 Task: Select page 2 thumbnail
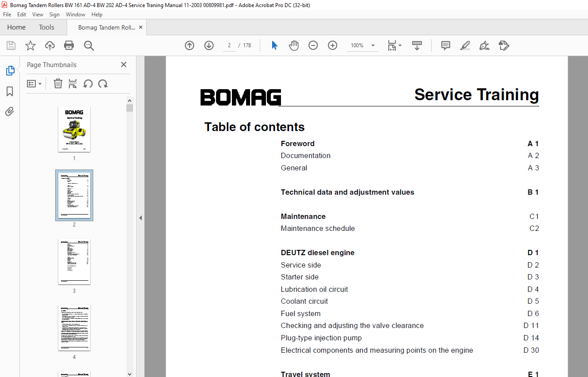click(x=74, y=195)
